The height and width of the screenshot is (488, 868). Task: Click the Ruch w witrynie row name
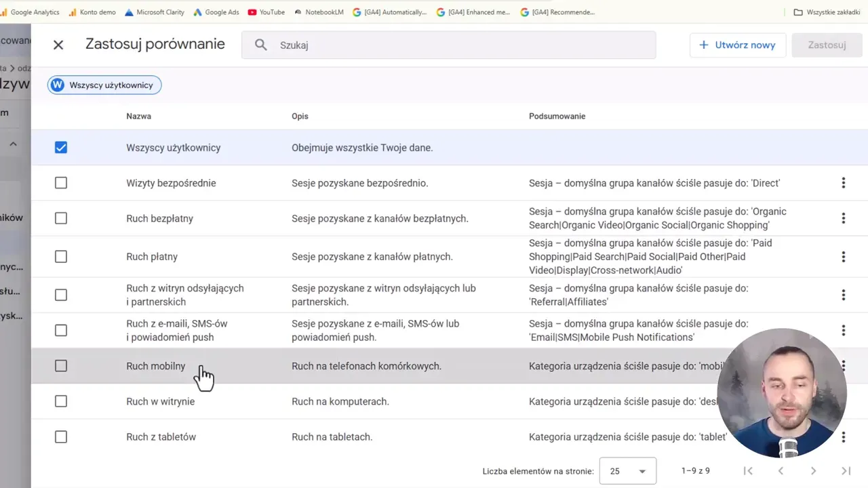click(160, 401)
